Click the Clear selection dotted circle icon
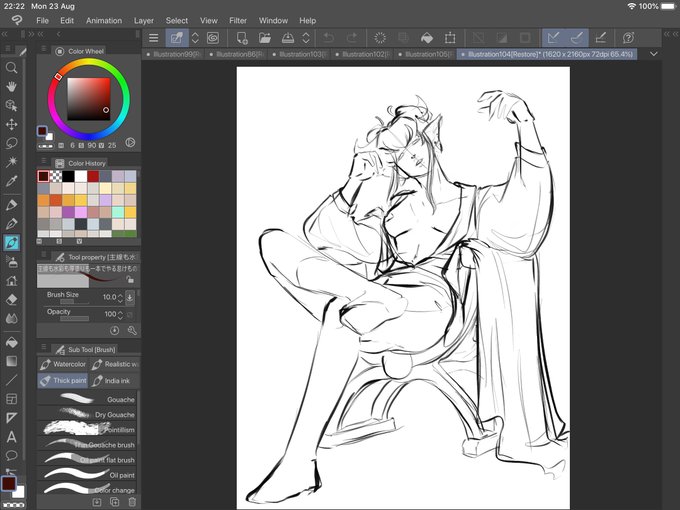 pyautogui.click(x=380, y=38)
